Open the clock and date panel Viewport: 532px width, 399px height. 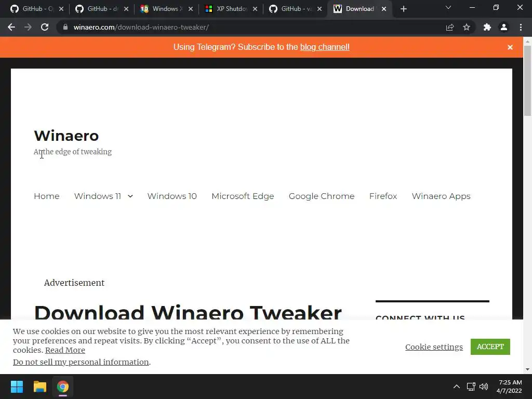tap(509, 387)
